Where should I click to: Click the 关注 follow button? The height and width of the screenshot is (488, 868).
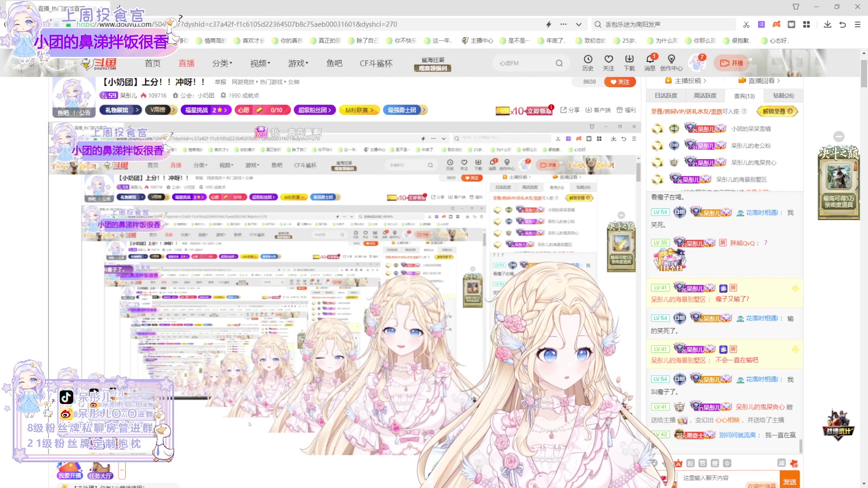620,82
